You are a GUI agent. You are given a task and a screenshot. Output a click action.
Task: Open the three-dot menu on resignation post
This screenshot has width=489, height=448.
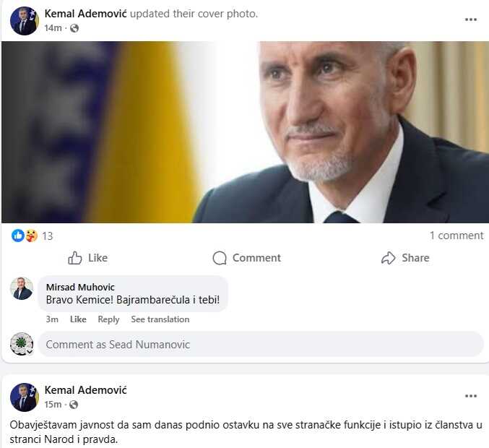click(471, 396)
